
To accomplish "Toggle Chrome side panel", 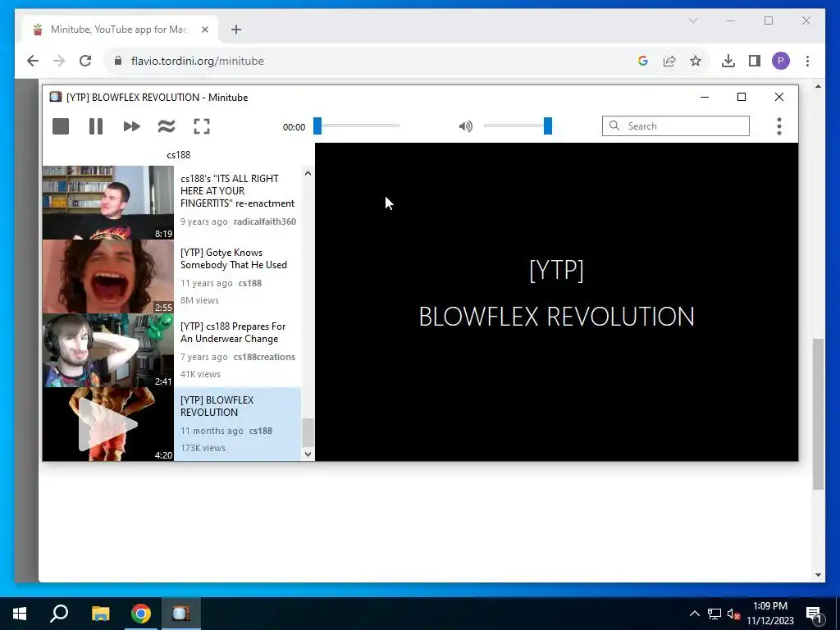I will point(755,61).
